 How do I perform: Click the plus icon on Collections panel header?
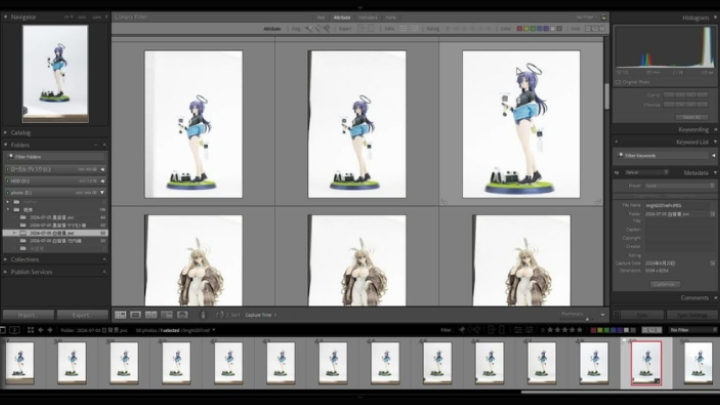pos(104,259)
